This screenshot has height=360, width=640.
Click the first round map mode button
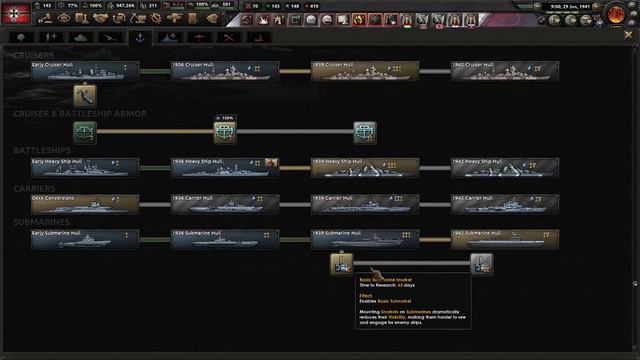pos(554,20)
